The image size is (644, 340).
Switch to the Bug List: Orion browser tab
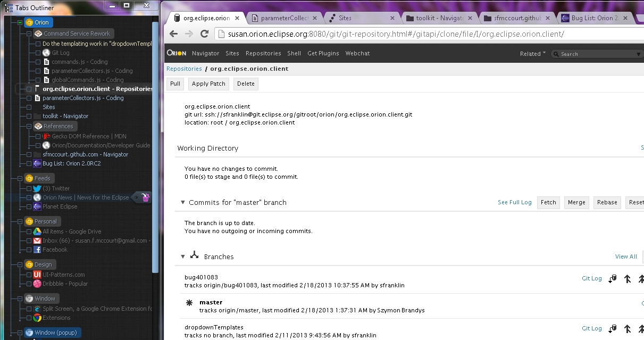click(x=595, y=18)
